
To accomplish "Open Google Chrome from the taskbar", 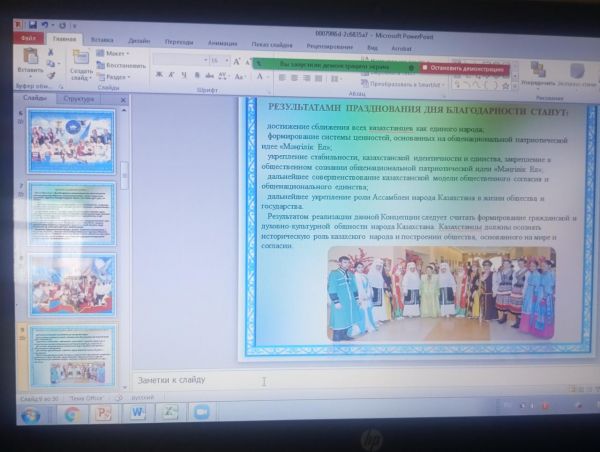I will 72,413.
